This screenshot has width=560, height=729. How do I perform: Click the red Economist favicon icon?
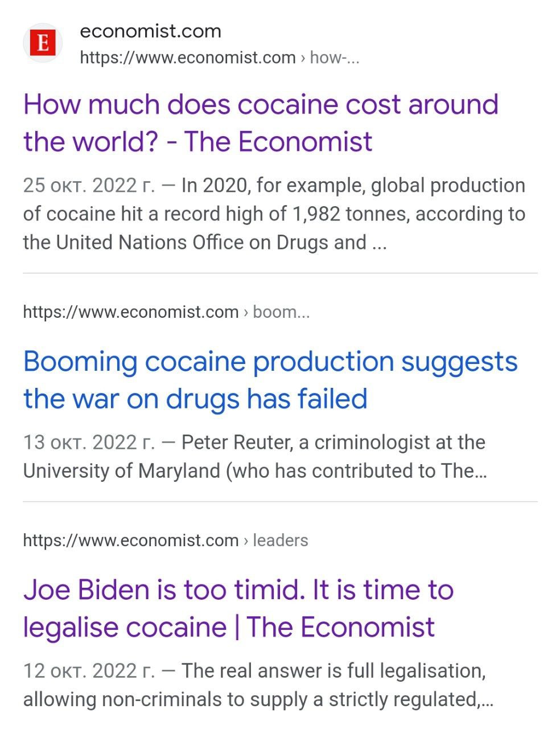pos(42,43)
